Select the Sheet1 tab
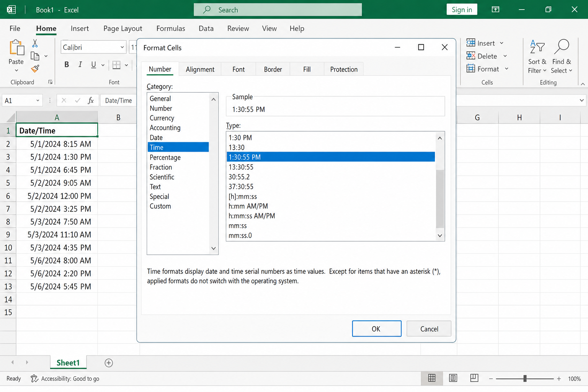 [x=68, y=363]
